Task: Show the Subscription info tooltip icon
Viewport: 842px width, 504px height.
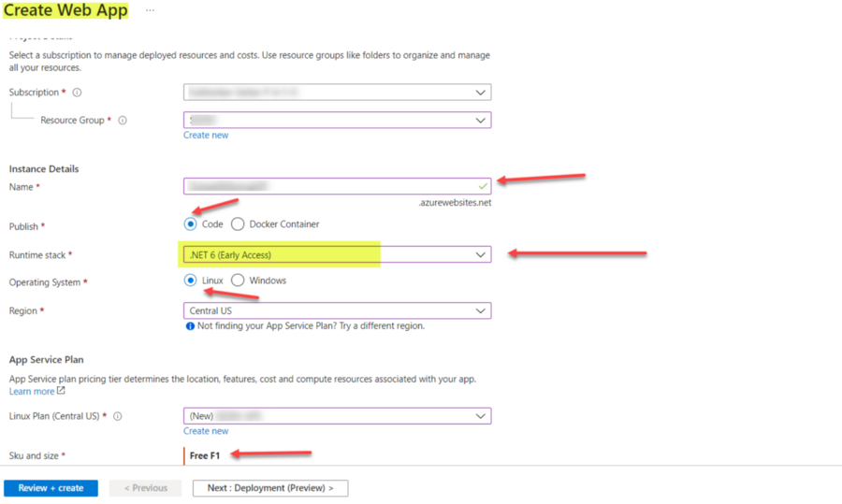Action: 78,93
